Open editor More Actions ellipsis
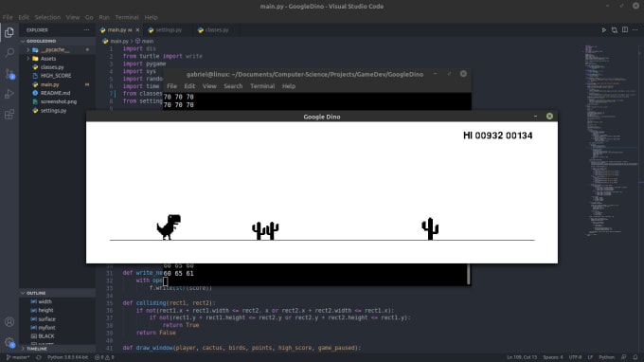The image size is (644, 362). pos(635,30)
